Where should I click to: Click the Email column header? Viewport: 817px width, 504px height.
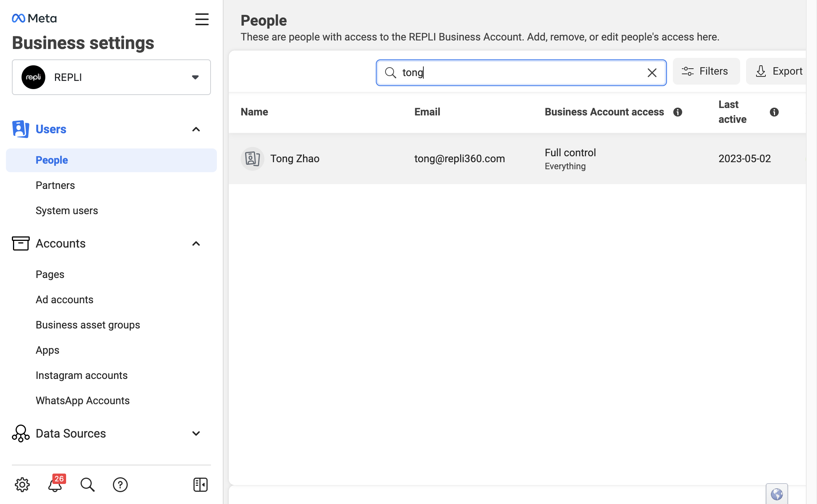click(x=427, y=112)
